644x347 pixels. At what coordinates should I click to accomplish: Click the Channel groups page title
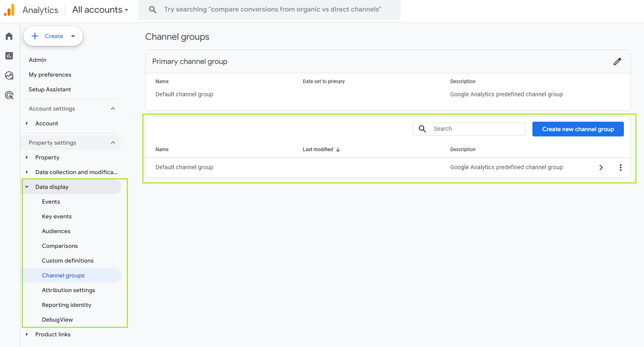177,37
